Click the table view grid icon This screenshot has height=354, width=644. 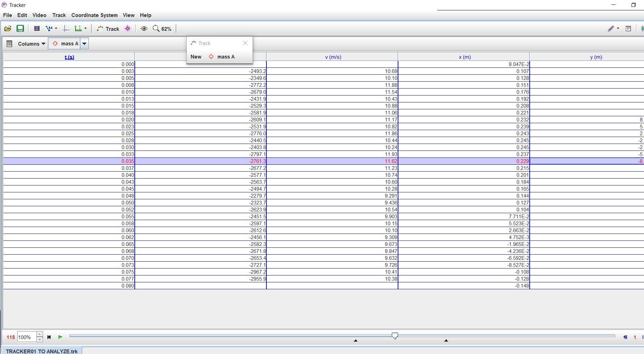tap(9, 44)
